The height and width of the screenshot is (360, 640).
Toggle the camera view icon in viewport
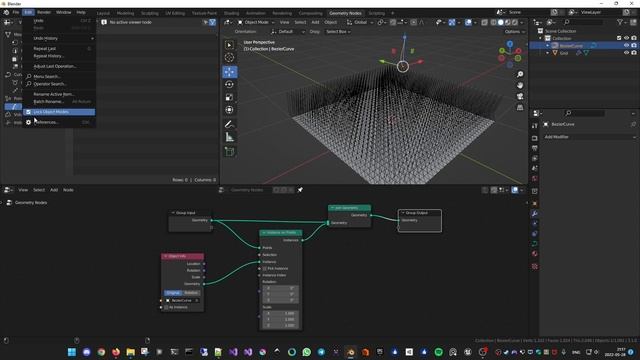coord(520,96)
